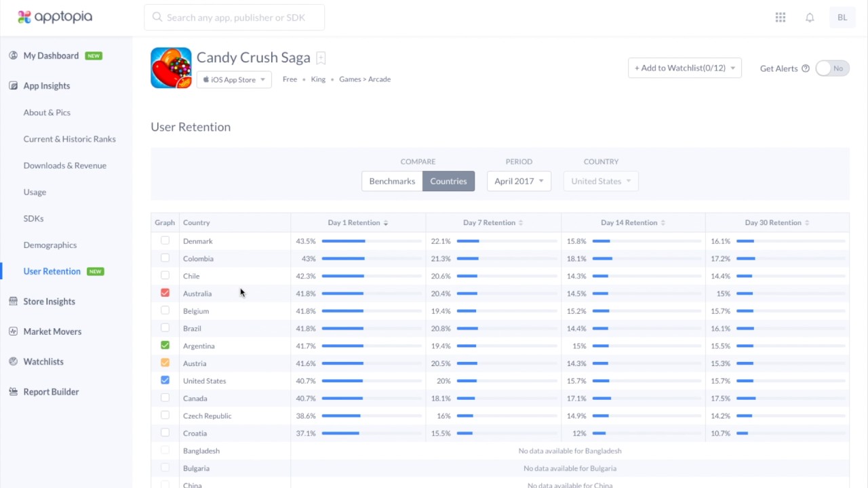868x488 pixels.
Task: Open About & Pics in sidebar
Action: click(x=47, y=113)
